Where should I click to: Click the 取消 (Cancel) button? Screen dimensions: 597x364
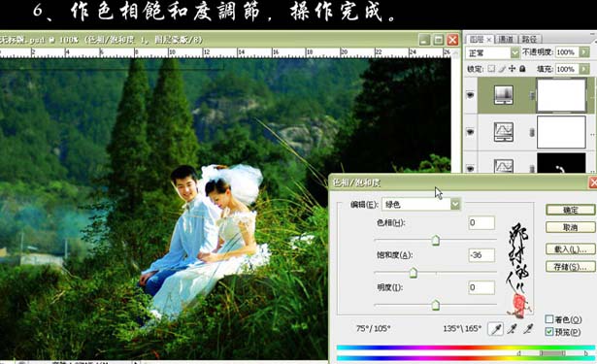click(x=571, y=227)
